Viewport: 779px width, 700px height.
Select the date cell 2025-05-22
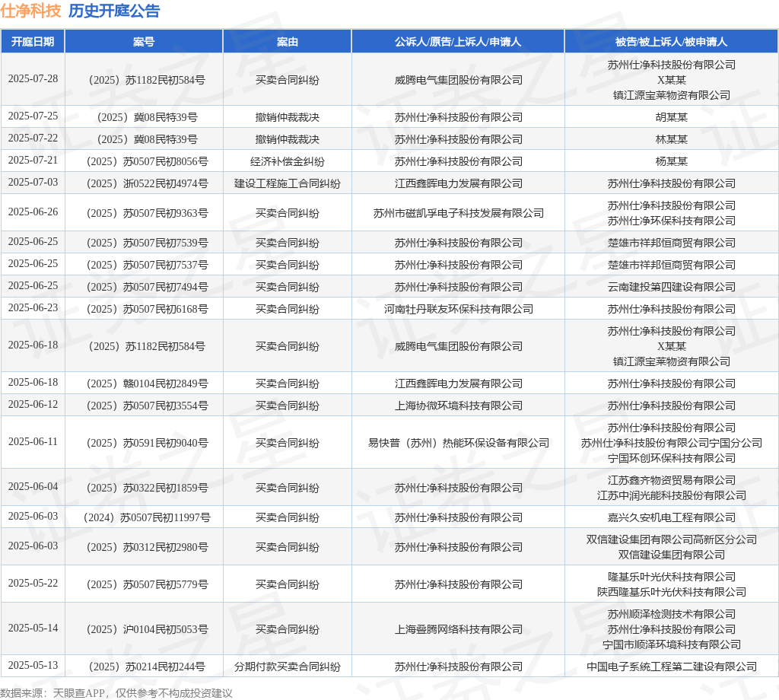point(33,584)
